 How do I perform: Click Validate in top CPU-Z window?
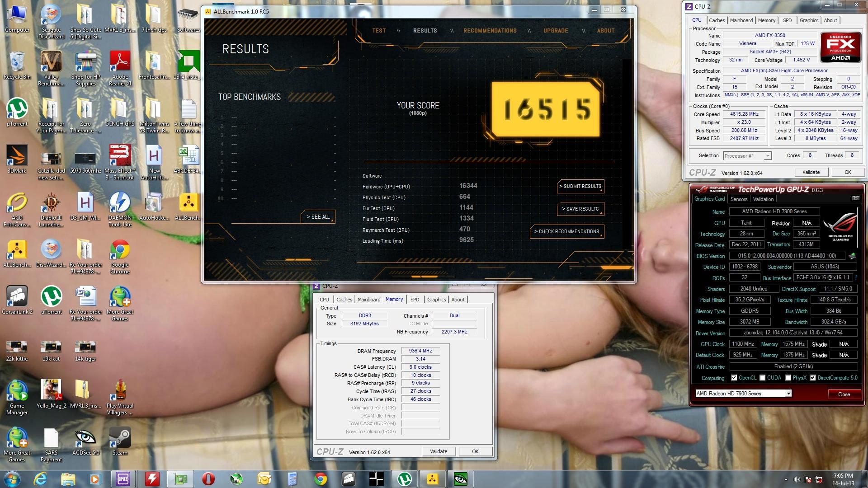click(x=811, y=172)
